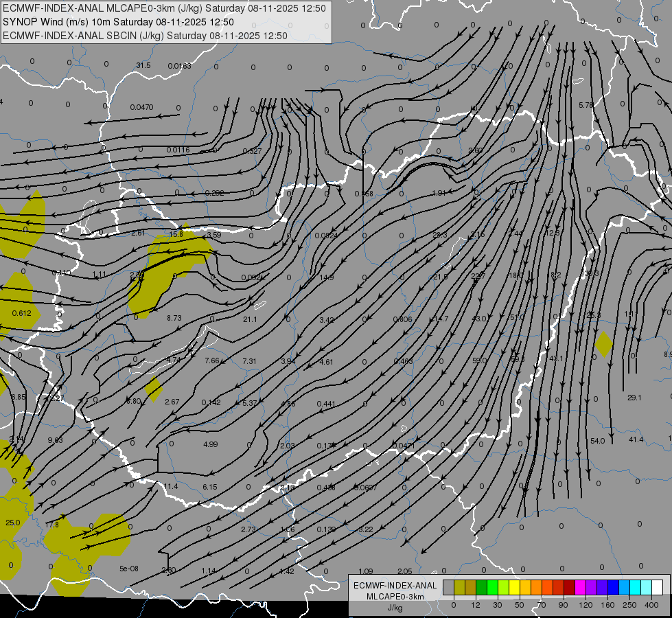Click the map value 8.73

(x=174, y=318)
